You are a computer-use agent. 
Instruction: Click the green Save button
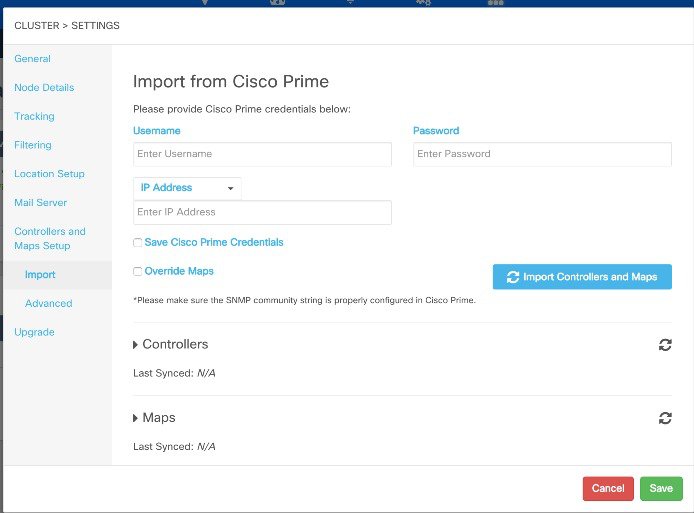[x=661, y=489]
